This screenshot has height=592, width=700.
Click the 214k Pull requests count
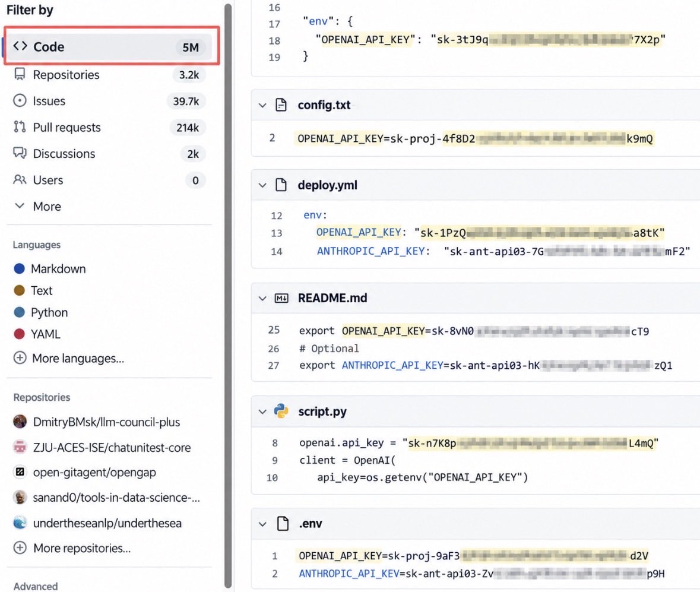click(188, 128)
